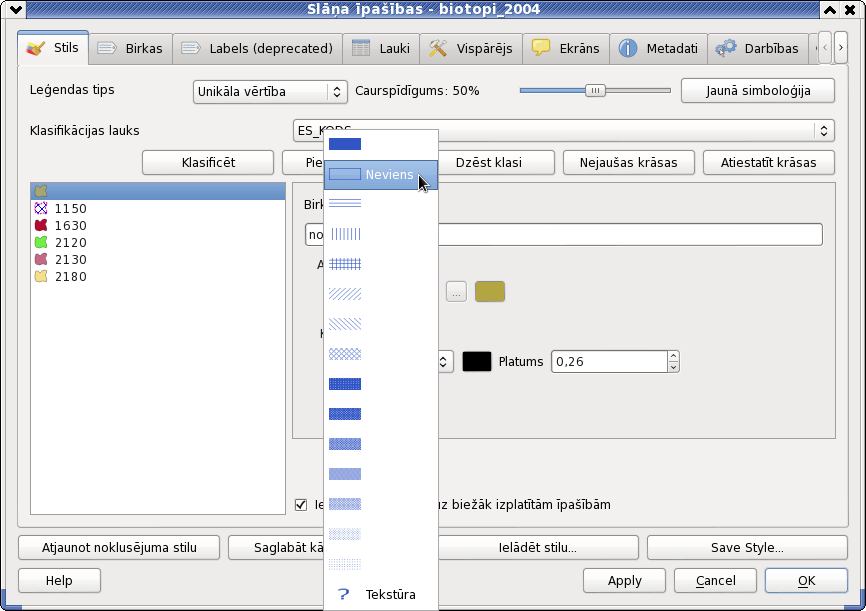Click the red symbol icon of class 1630
The width and height of the screenshot is (866, 611).
[x=41, y=225]
